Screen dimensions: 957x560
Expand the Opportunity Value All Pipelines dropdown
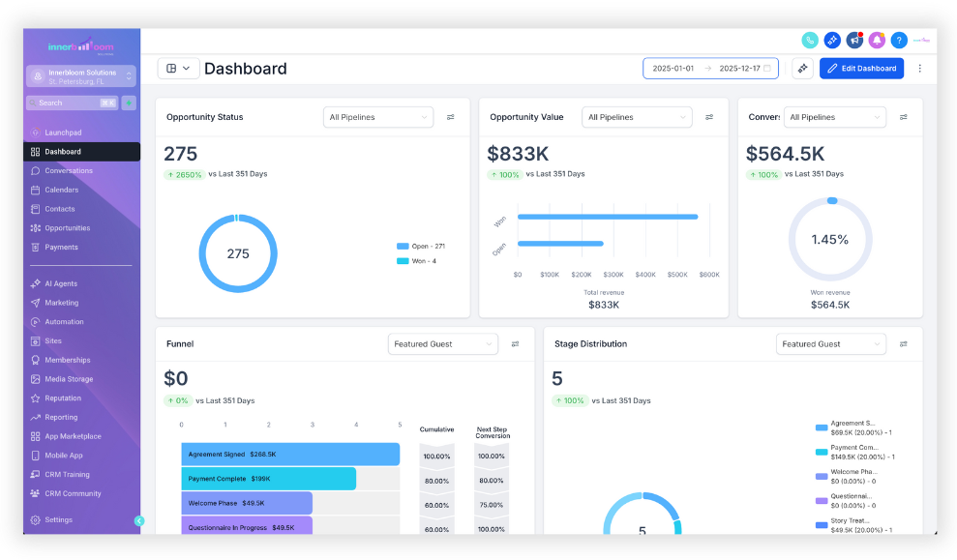point(637,117)
